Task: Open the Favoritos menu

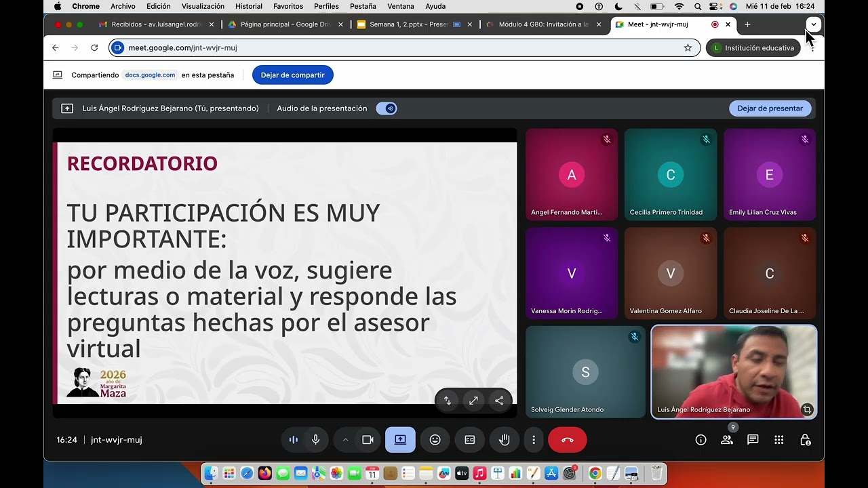Action: tap(288, 6)
